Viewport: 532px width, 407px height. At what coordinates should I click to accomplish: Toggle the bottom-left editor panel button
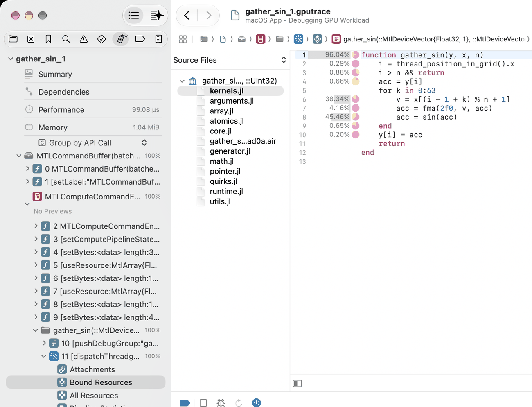click(298, 383)
